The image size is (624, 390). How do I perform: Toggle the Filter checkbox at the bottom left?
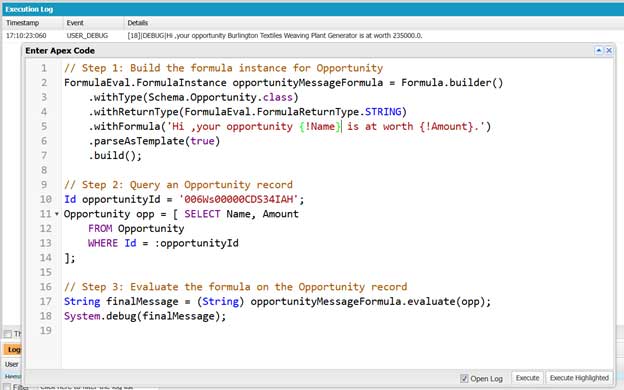coord(7,386)
